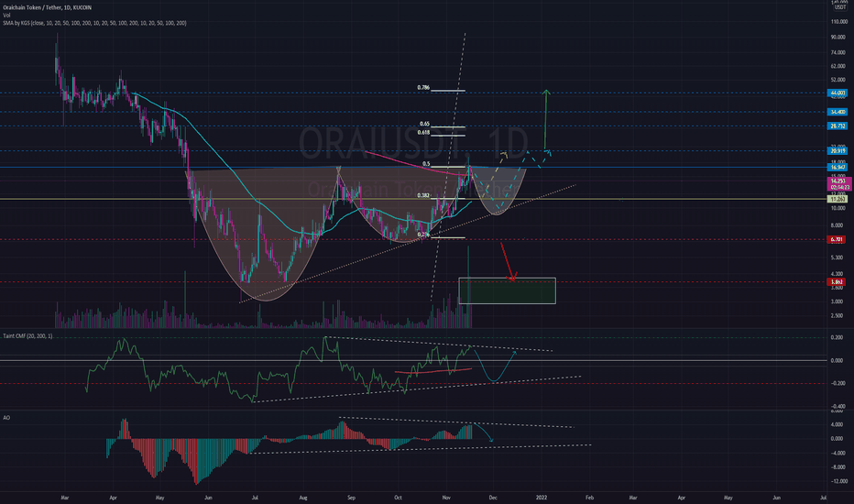
Task: Select the red 6.701 price level label
Action: click(837, 239)
